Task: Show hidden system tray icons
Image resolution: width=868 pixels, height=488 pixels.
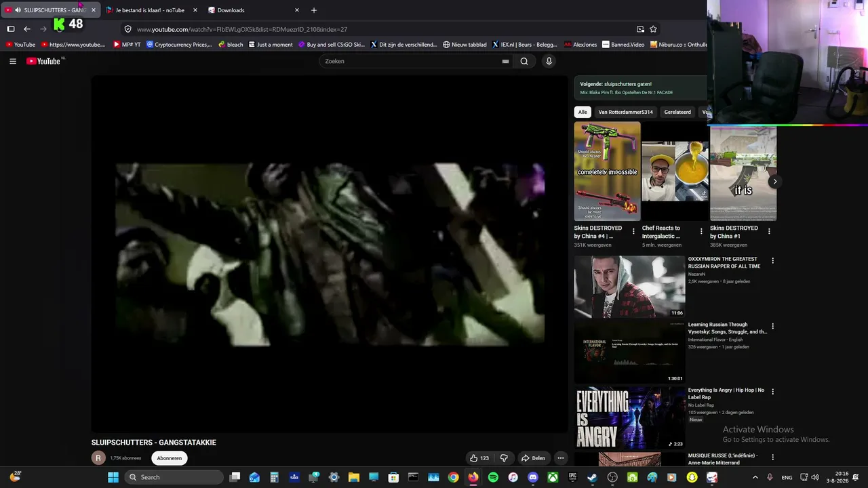Action: click(x=755, y=477)
